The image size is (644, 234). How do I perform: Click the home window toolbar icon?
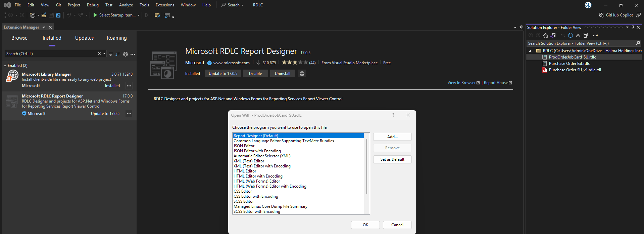(167, 15)
